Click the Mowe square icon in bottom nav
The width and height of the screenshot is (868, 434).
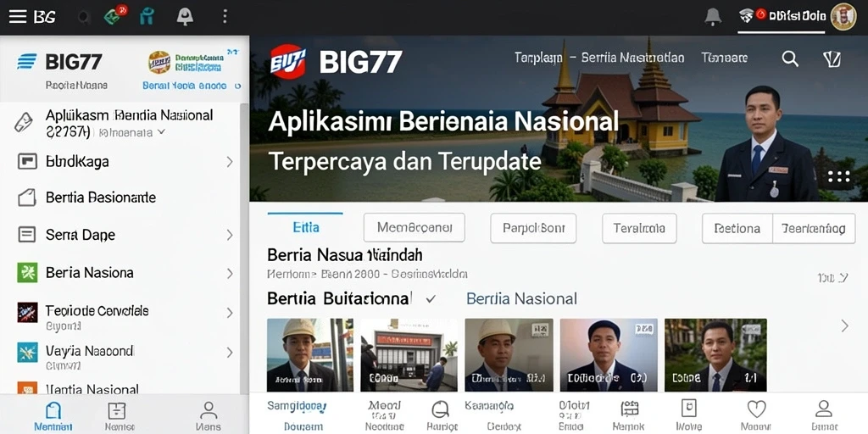click(688, 408)
